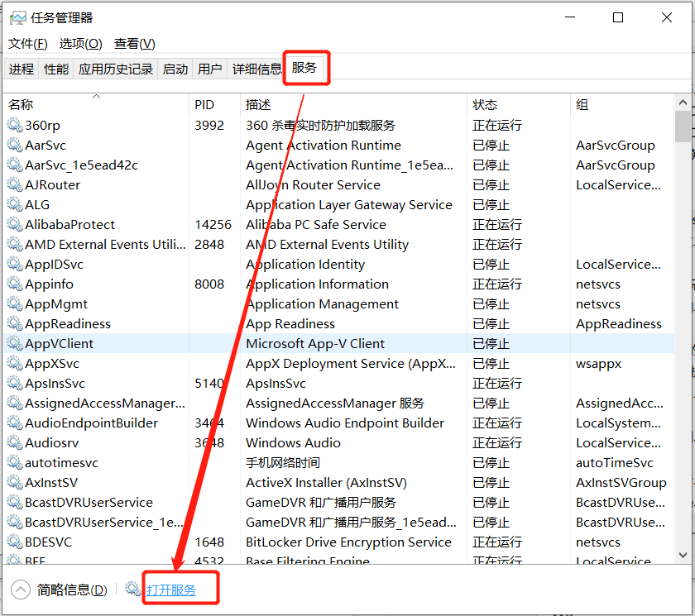Expand the 选项 menu
This screenshot has width=695, height=616.
click(x=80, y=43)
